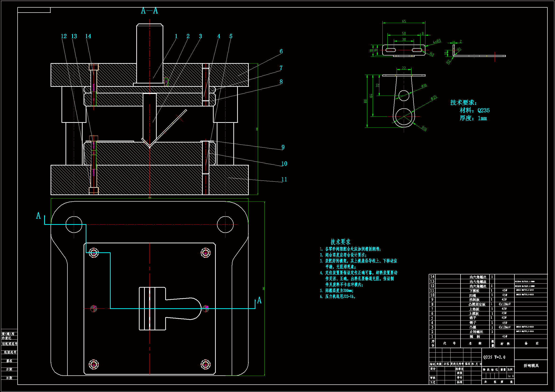Click part callout number 6
Screen dimensions: 555x392
coord(281,51)
